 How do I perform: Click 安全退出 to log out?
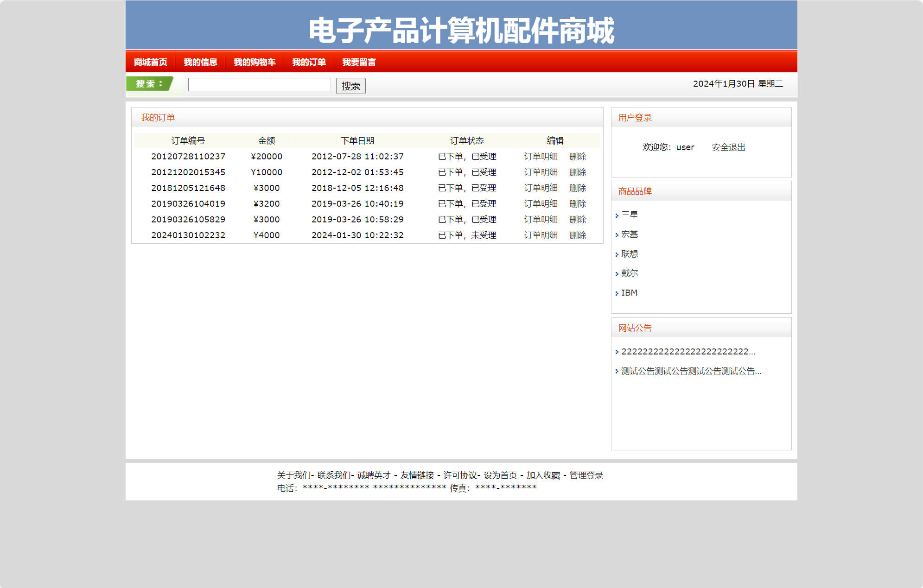tap(729, 147)
